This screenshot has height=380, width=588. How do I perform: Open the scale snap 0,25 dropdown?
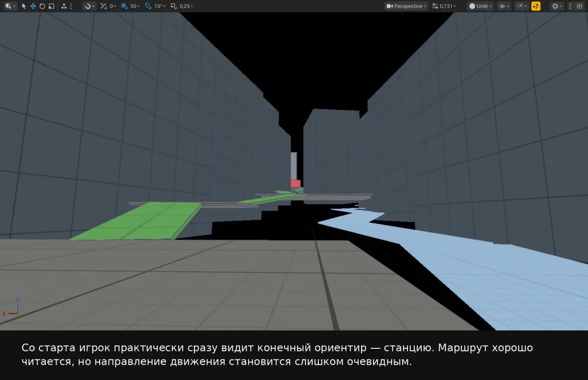tap(187, 6)
